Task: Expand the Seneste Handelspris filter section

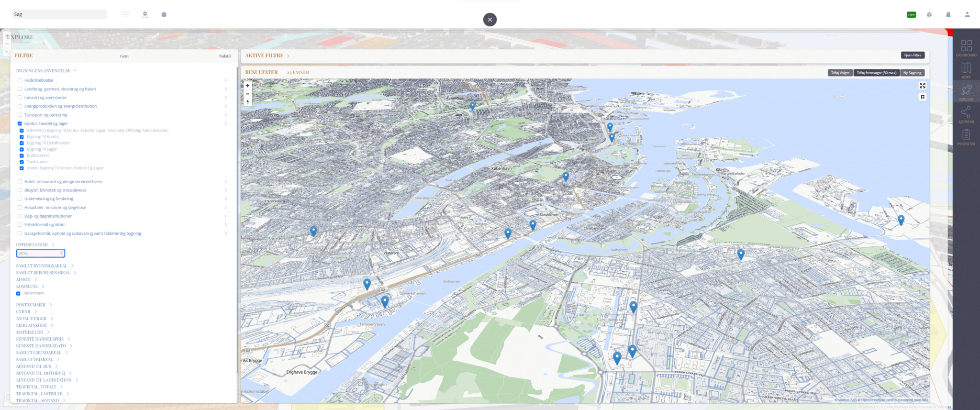Action: tap(68, 339)
